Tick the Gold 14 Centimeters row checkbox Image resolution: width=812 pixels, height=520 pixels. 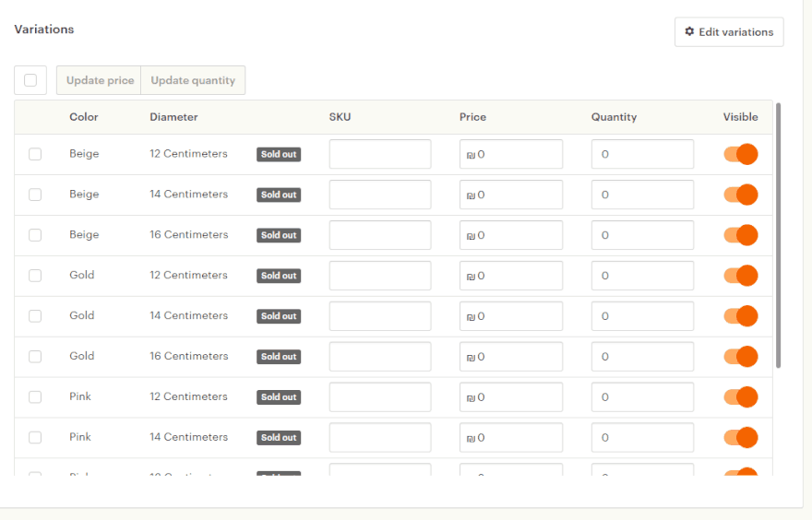(x=35, y=316)
